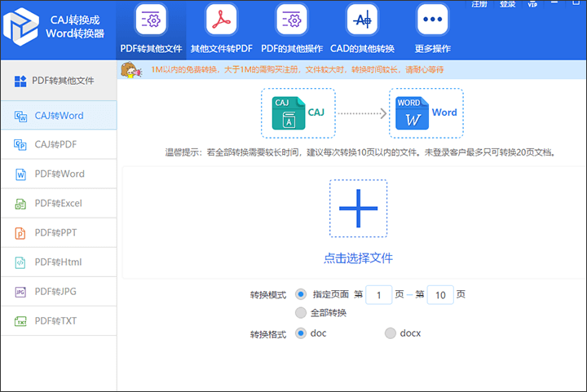Click the orange 1M free conversion notice
The image size is (587, 392).
pyautogui.click(x=298, y=70)
